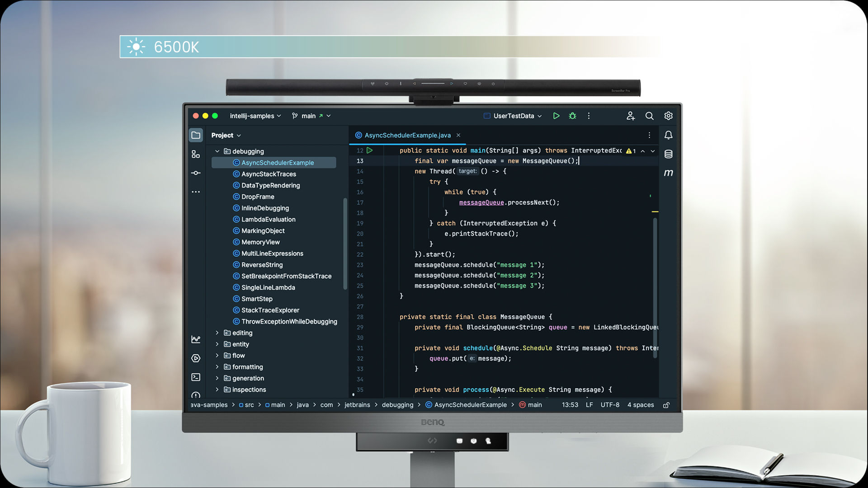
Task: Click the Notifications bell icon
Action: tap(668, 135)
